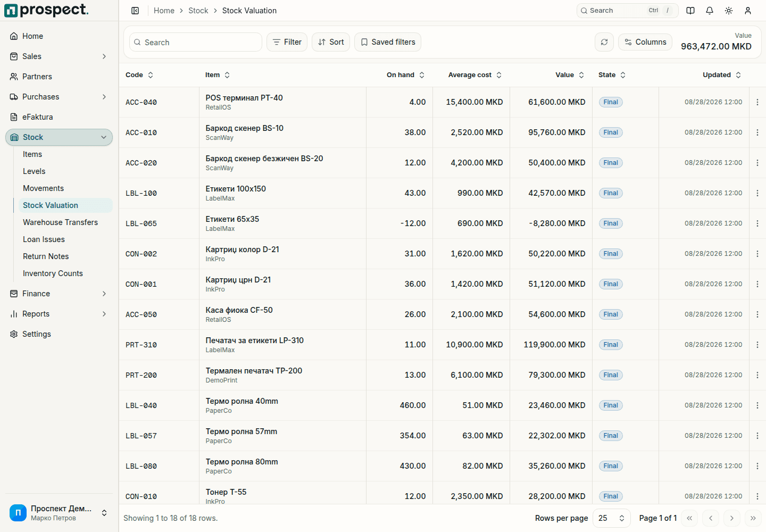Refresh the stock valuation table
Viewport: 766px width, 532px height.
point(604,42)
